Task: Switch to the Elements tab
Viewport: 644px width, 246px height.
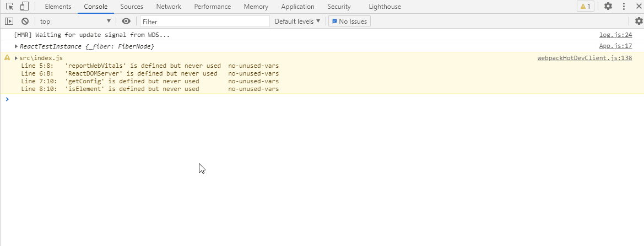Action: tap(58, 7)
